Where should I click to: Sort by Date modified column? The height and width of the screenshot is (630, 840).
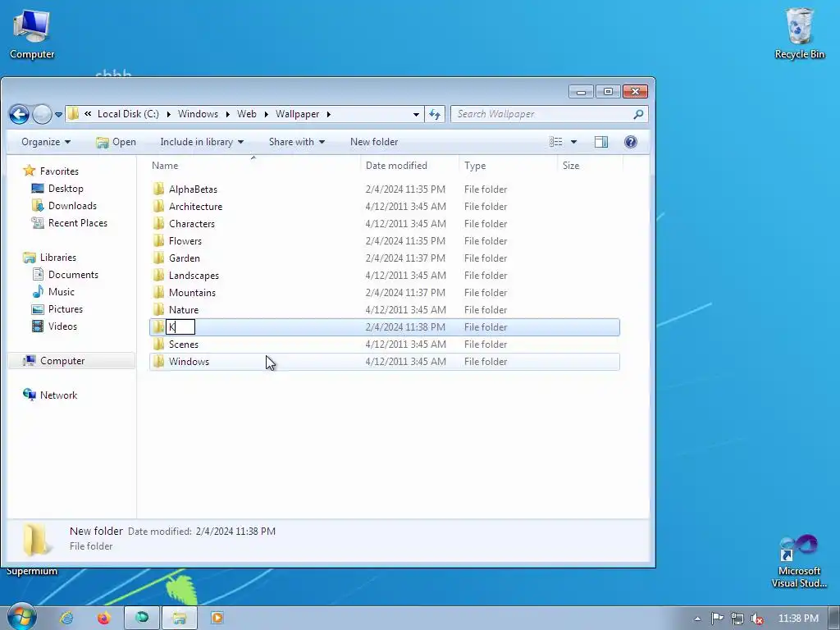tap(410, 166)
